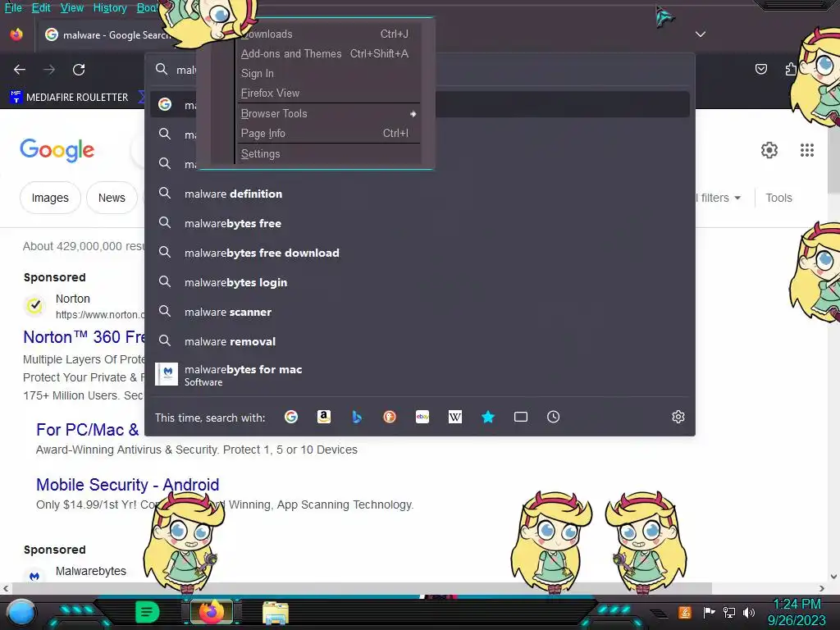
Task: Open the File menu
Action: pos(13,8)
